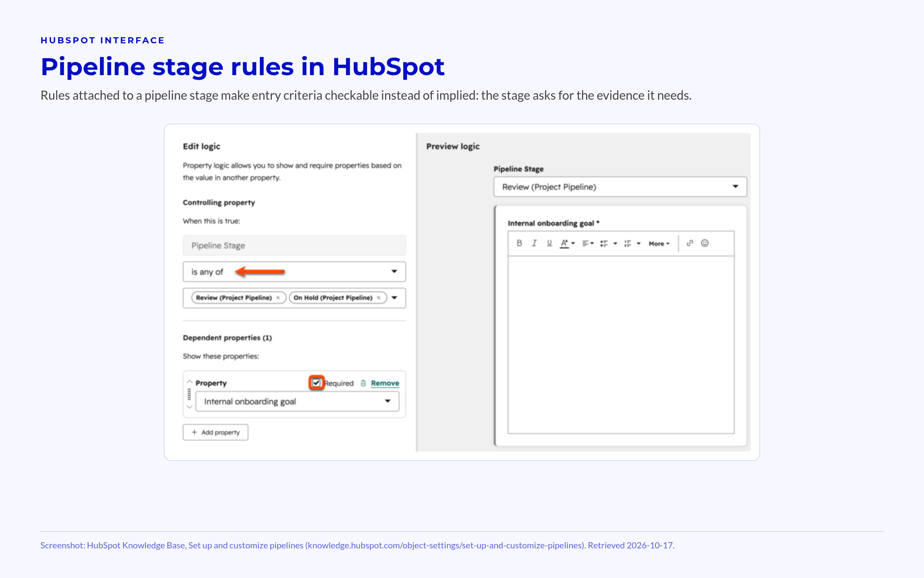This screenshot has height=578, width=924.
Task: Expand the pipeline stage values dropdown
Action: pos(395,298)
